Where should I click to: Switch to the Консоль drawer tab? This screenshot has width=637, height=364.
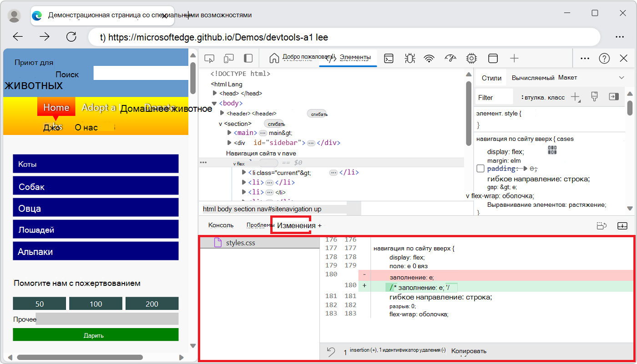pyautogui.click(x=221, y=225)
